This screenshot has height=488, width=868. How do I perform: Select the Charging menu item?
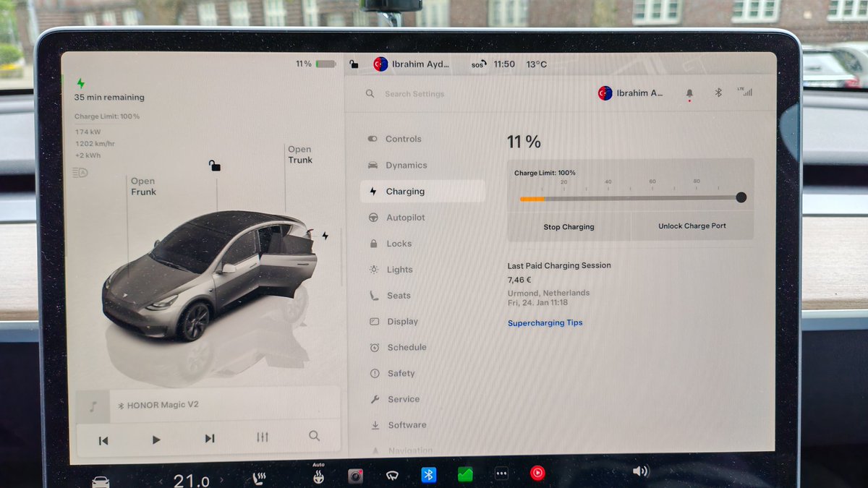[x=422, y=191]
